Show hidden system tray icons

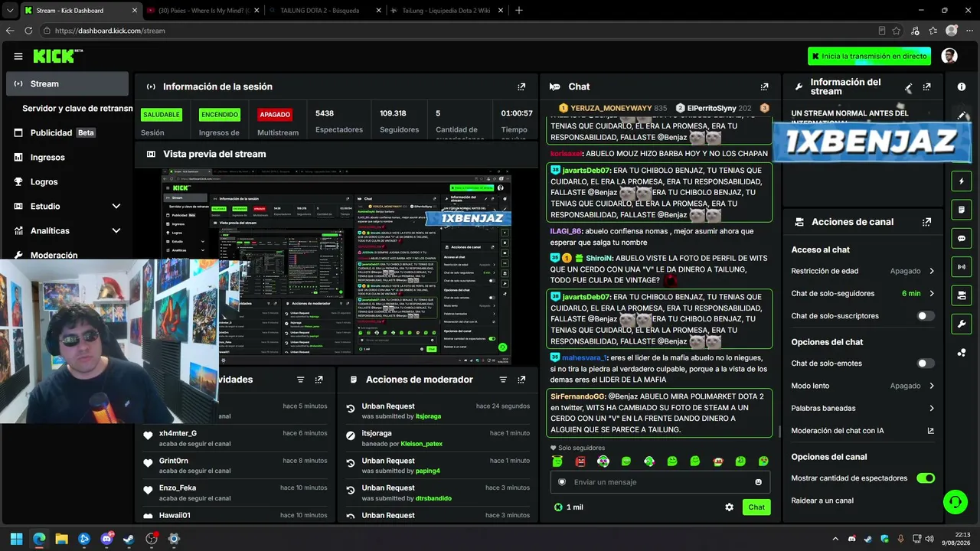point(835,539)
